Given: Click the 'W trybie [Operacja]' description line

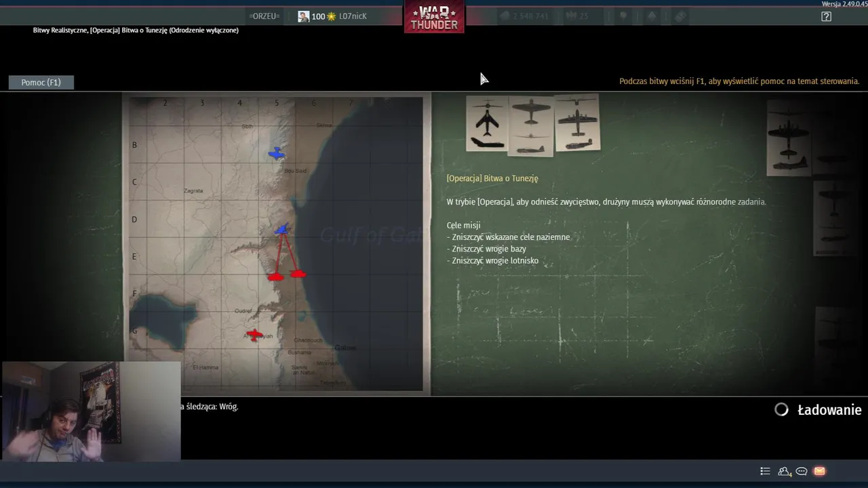Looking at the screenshot, I should [606, 202].
